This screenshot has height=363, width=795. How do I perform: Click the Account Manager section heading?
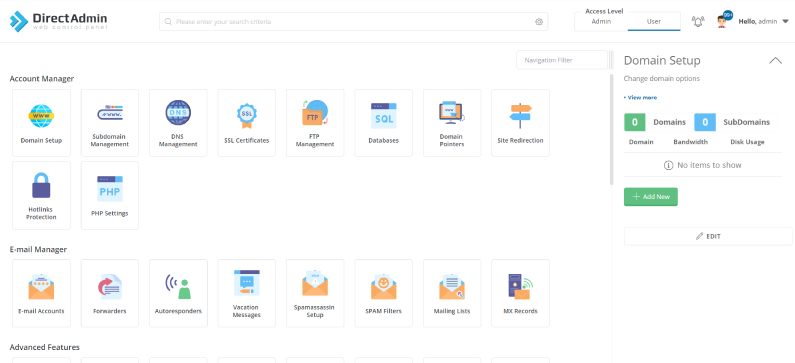[42, 79]
